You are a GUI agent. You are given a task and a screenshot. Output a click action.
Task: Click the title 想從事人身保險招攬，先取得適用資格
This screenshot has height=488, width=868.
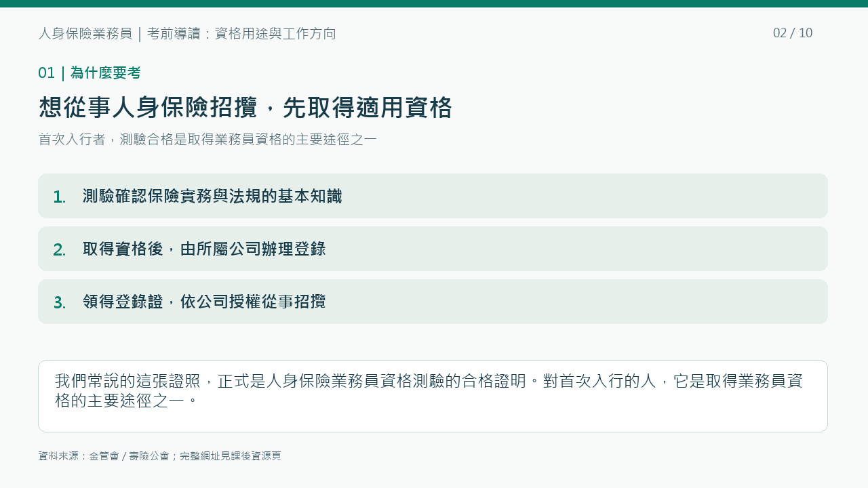pyautogui.click(x=245, y=108)
